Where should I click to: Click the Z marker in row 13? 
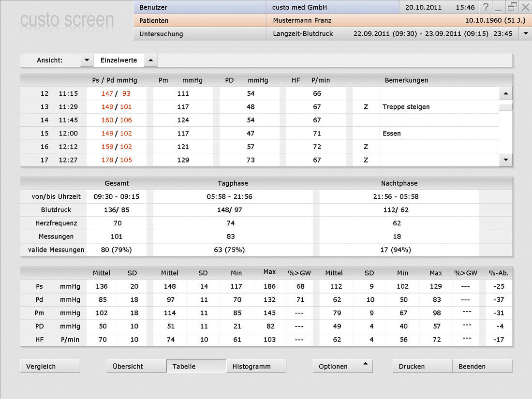(366, 107)
